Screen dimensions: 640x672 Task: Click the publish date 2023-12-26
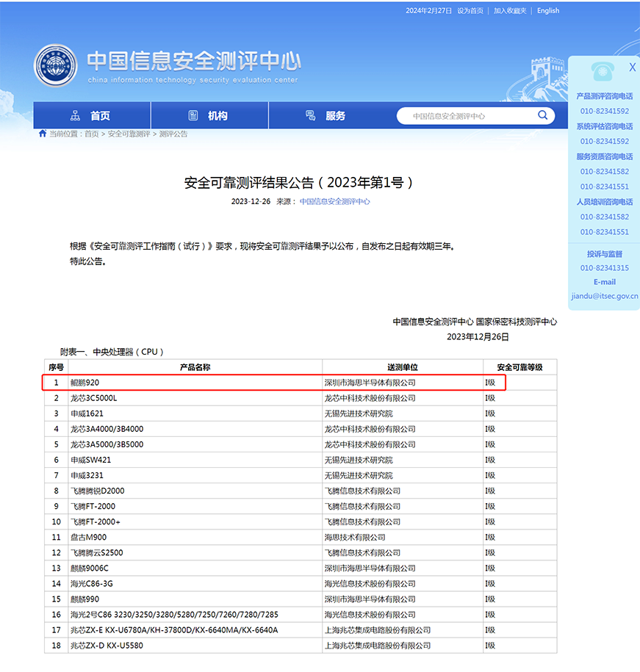tap(251, 201)
